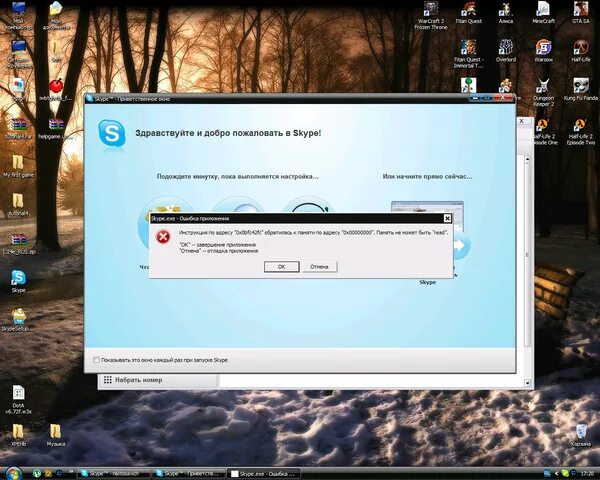Switch to Skype.exe - Ошибка taskbar button
The image size is (600, 480).
264,474
